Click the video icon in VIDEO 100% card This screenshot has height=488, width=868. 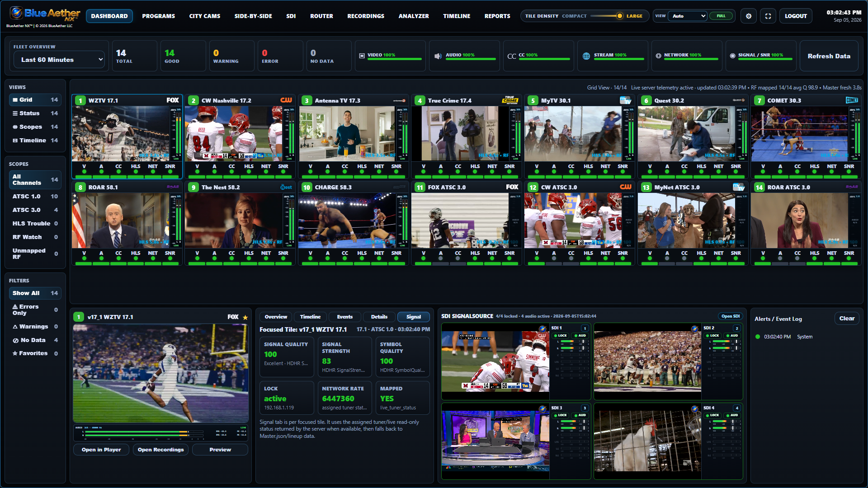[362, 56]
